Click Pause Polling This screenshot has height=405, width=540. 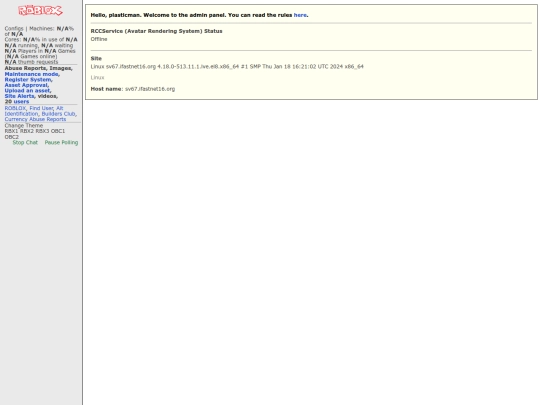pyautogui.click(x=61, y=143)
